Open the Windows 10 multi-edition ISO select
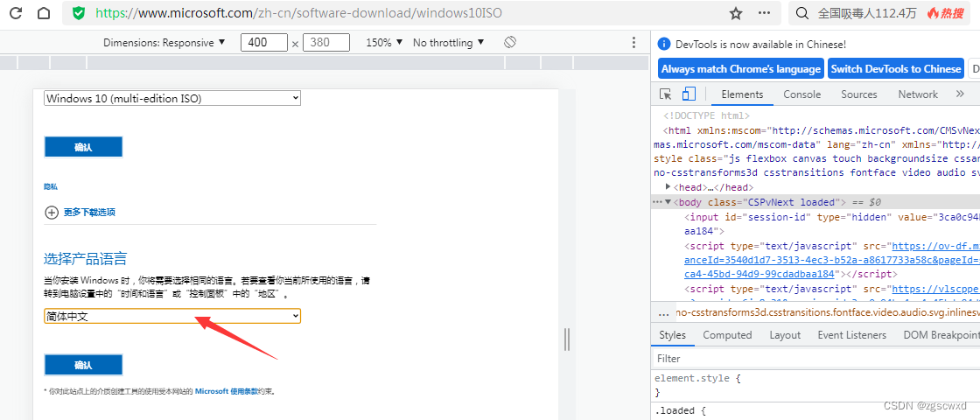 pos(172,98)
